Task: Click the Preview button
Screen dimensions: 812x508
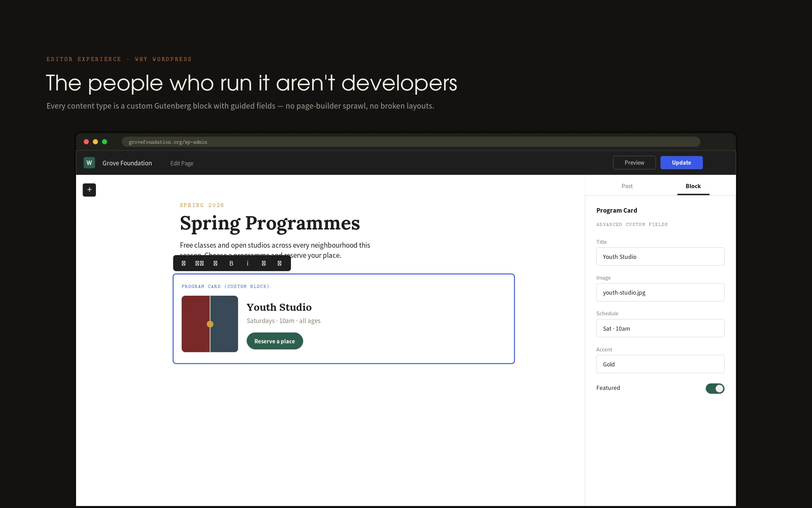Action: point(634,163)
